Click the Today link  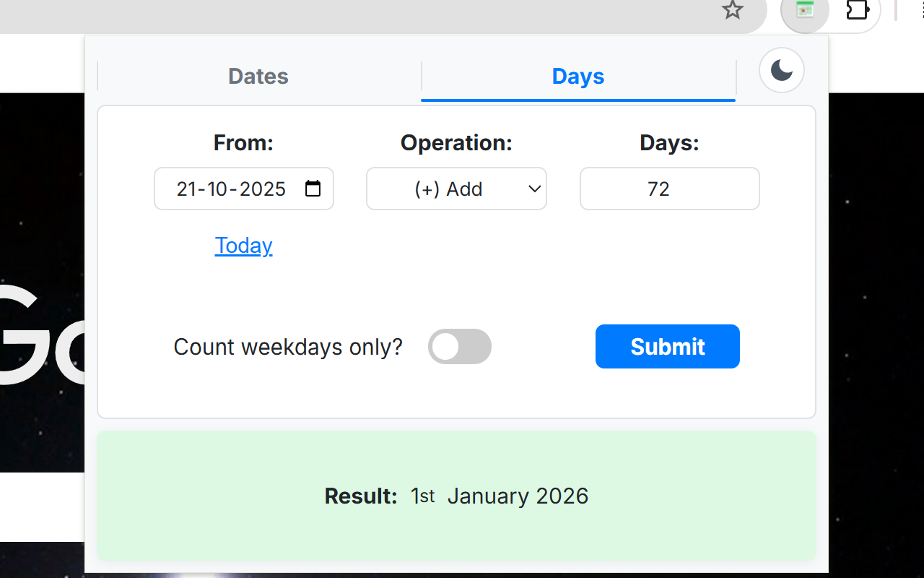243,245
